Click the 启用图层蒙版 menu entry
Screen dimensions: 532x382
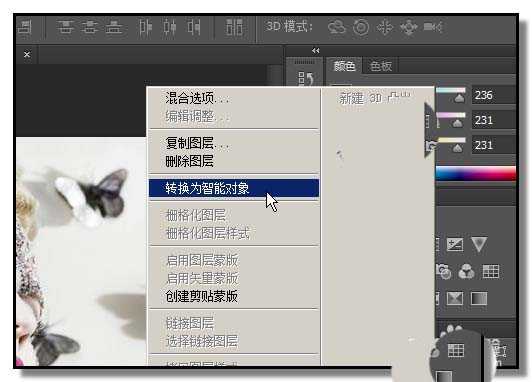click(x=234, y=261)
